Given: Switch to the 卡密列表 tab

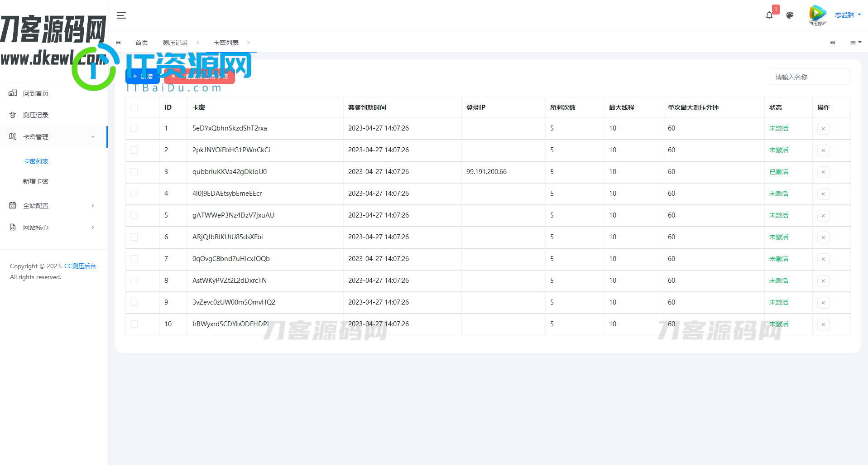Looking at the screenshot, I should click(x=225, y=43).
